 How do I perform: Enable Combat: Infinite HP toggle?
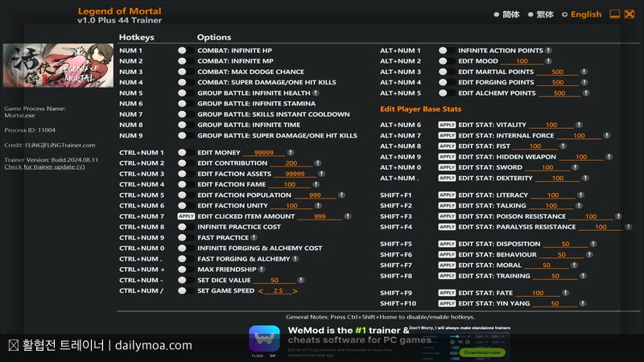tap(182, 51)
